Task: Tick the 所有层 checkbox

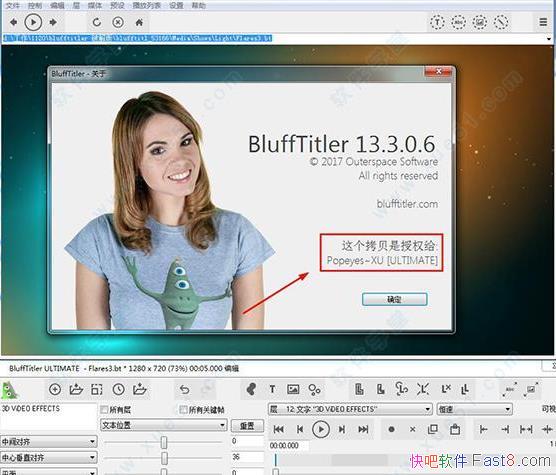Action: point(104,410)
